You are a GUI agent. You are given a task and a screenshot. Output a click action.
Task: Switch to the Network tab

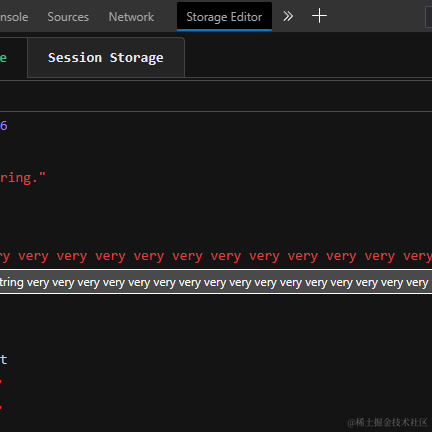(131, 17)
